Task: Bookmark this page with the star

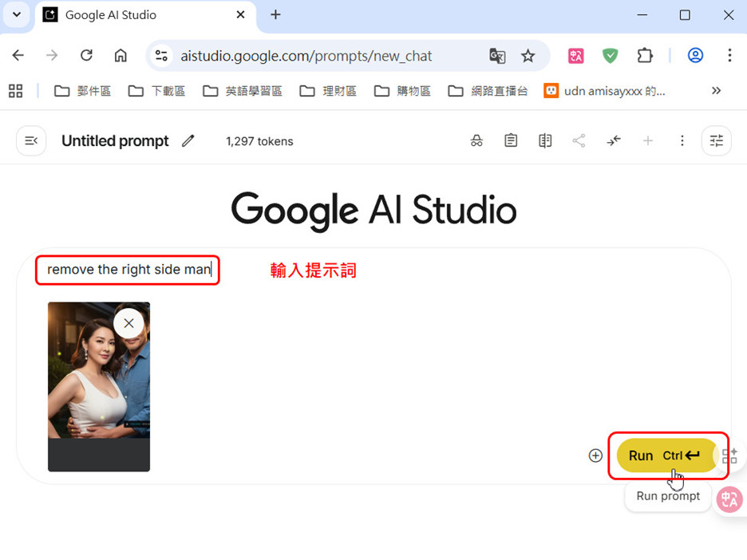Action: pyautogui.click(x=528, y=56)
